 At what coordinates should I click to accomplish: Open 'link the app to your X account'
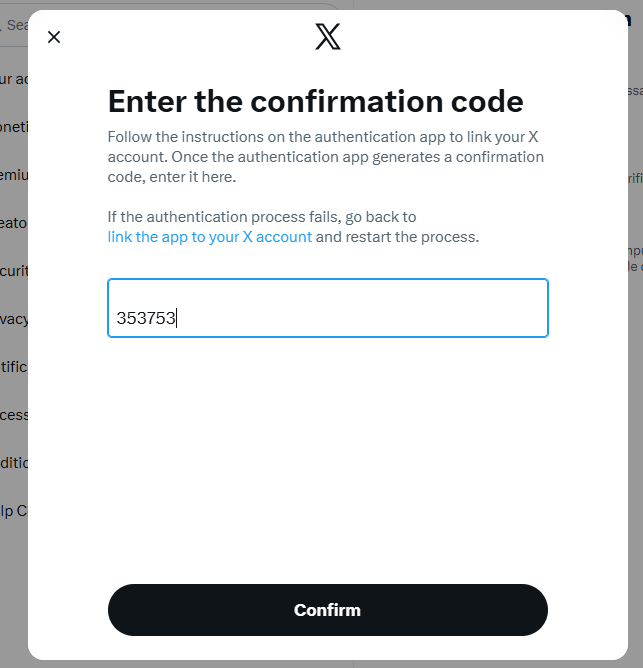click(210, 237)
